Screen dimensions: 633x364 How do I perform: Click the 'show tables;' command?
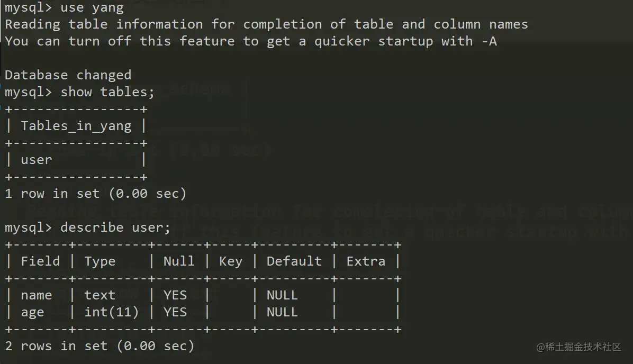[x=107, y=92]
